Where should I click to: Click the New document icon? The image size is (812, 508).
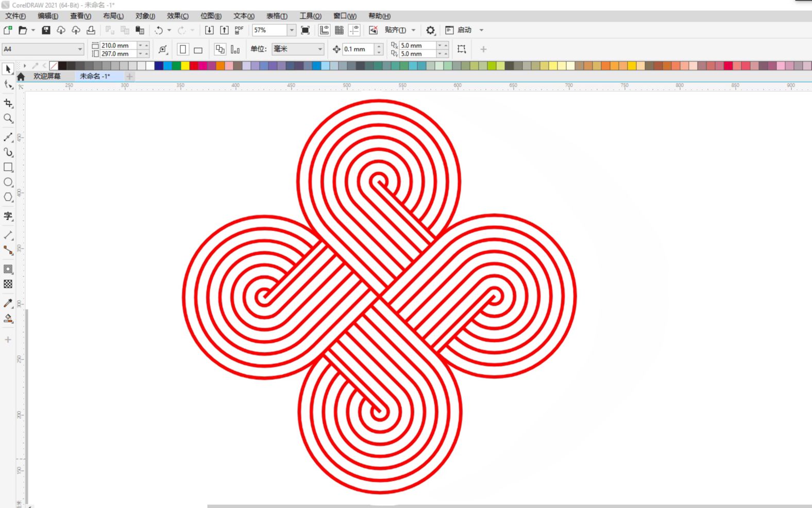point(8,30)
